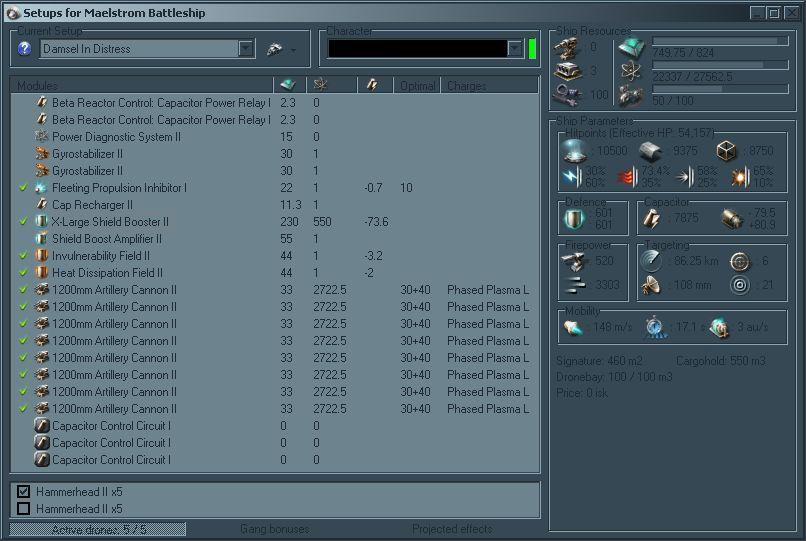Click the green character status indicator
This screenshot has width=806, height=541.
532,48
